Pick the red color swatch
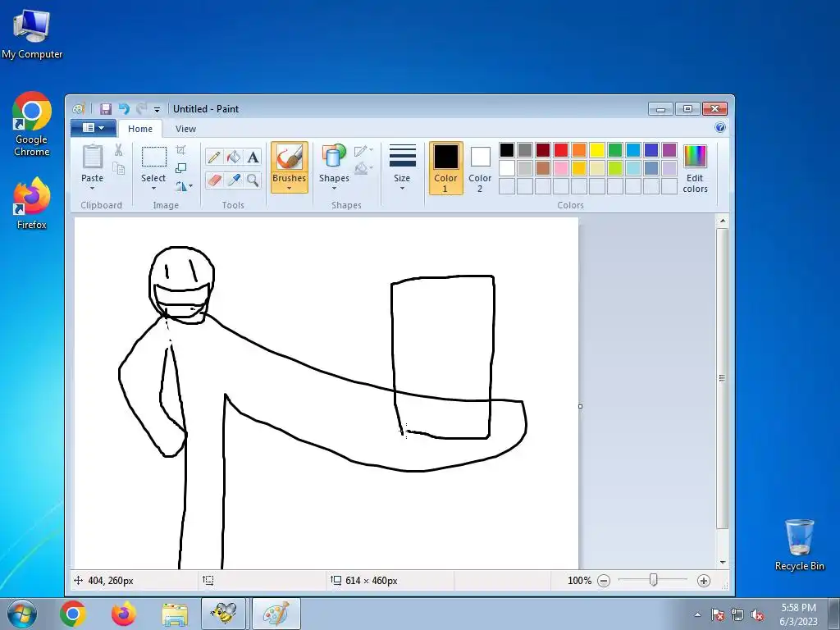The height and width of the screenshot is (630, 840). [x=561, y=150]
